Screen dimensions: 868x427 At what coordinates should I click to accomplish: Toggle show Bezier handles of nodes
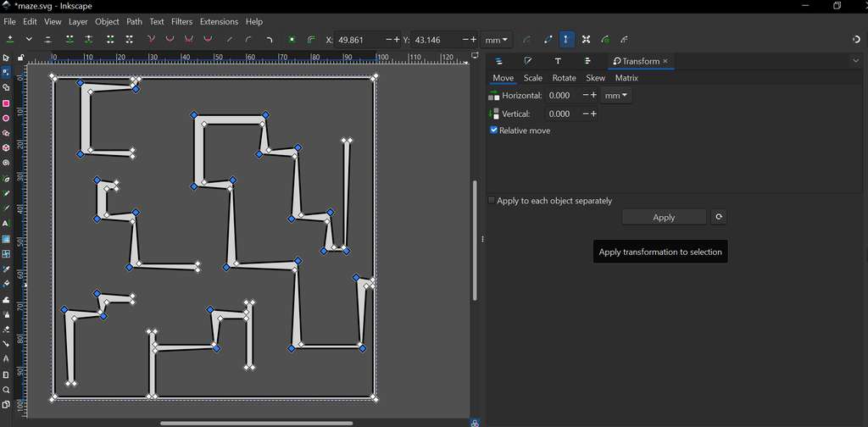coord(566,39)
